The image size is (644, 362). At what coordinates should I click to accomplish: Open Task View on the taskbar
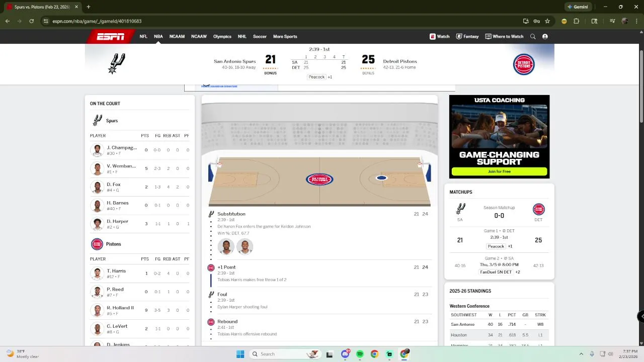click(x=330, y=354)
